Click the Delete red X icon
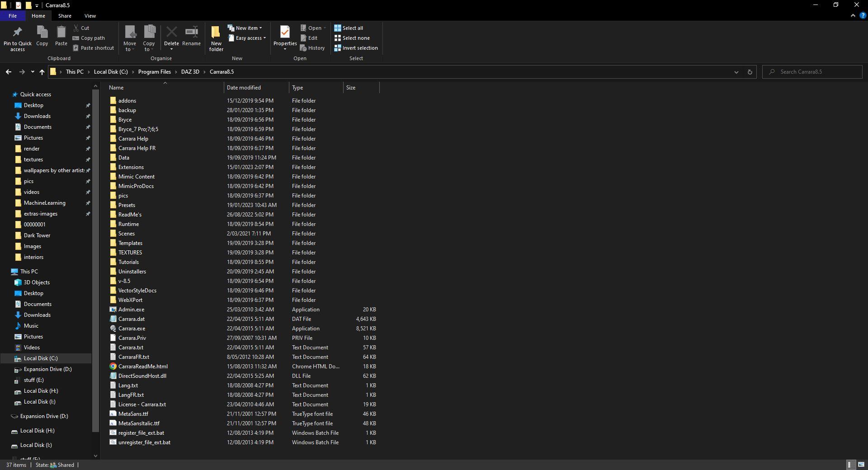 (171, 32)
